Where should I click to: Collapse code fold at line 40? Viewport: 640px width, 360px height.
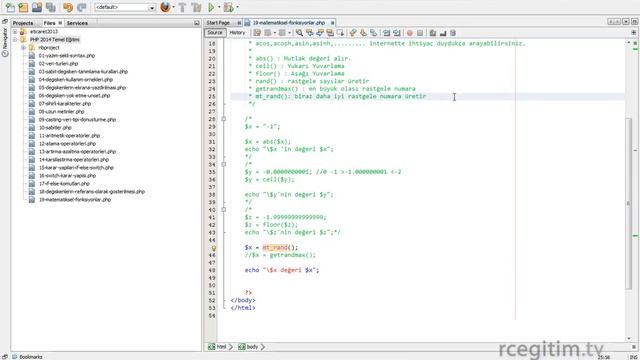coord(223,210)
